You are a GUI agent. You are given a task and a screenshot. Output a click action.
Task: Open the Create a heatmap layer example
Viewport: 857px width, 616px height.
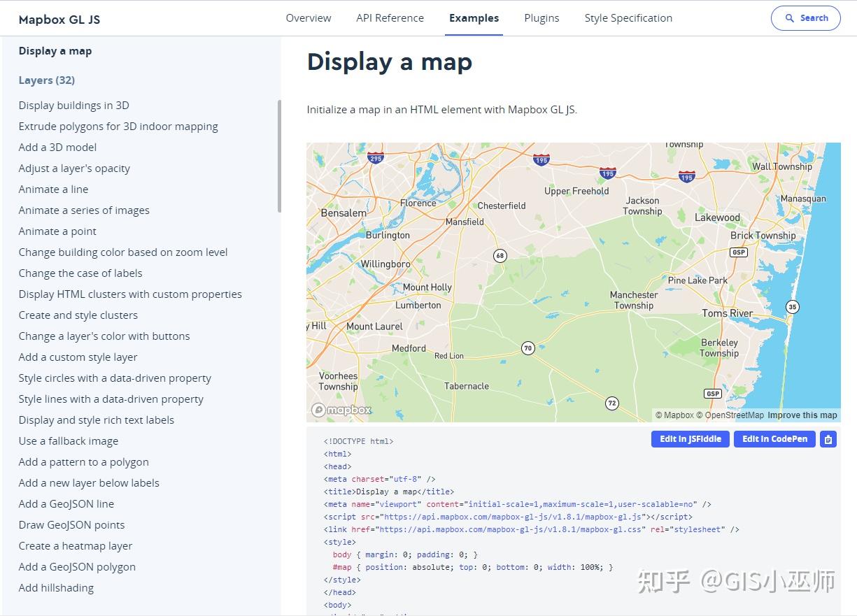click(75, 545)
